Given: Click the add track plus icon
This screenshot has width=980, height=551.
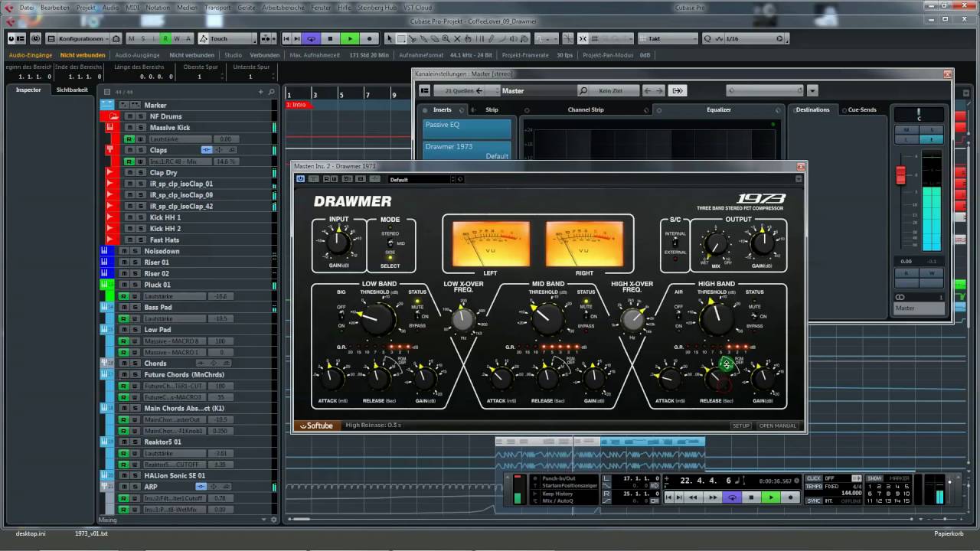Looking at the screenshot, I should pos(260,92).
